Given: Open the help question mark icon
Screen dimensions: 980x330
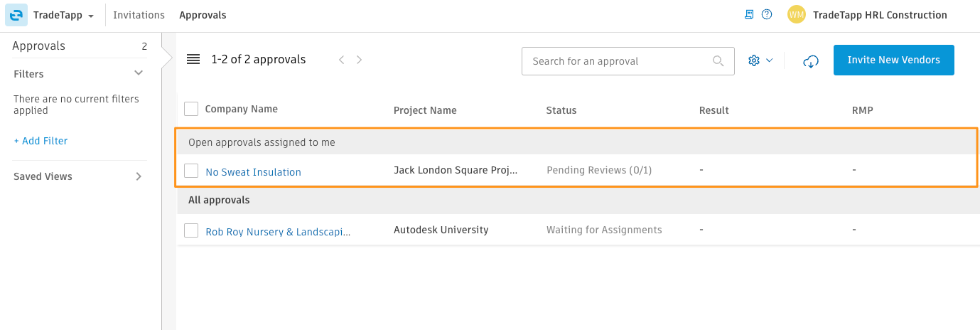Looking at the screenshot, I should pyautogui.click(x=767, y=14).
